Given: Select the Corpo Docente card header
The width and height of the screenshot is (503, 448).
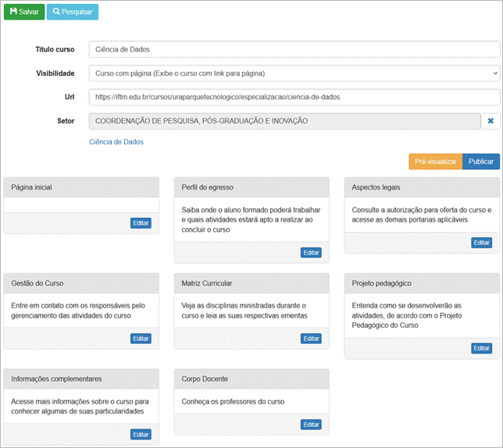Looking at the screenshot, I should coord(251,379).
